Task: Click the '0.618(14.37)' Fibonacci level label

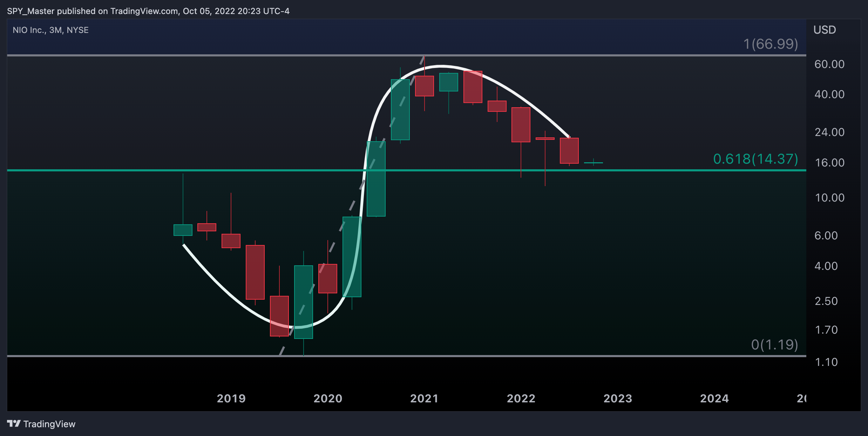Action: coord(755,159)
